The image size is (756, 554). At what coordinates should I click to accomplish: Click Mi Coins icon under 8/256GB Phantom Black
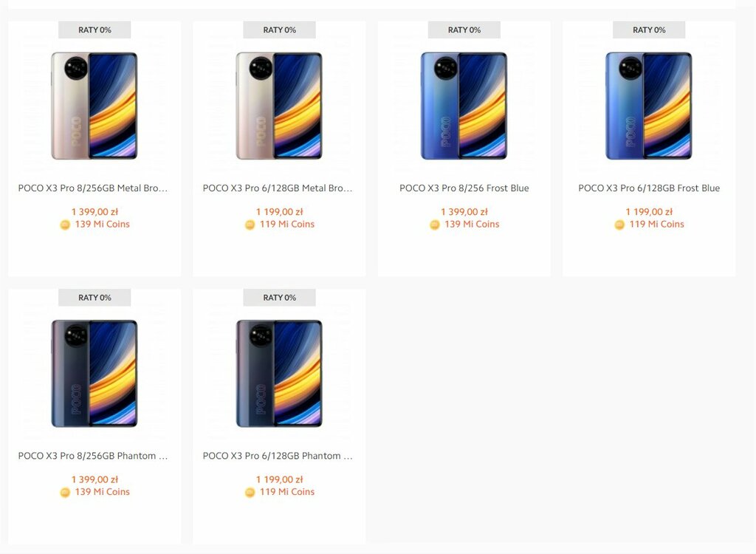(65, 493)
